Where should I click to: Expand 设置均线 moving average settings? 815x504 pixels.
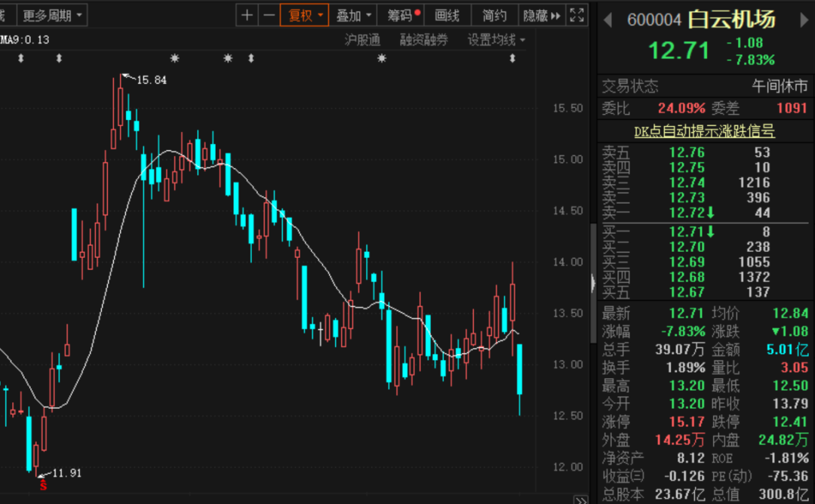496,40
